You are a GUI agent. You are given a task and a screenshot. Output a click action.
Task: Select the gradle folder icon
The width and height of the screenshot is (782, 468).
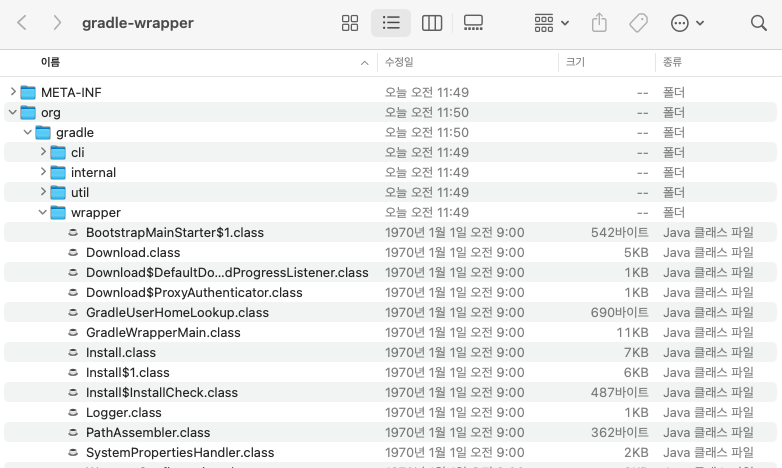(x=43, y=132)
